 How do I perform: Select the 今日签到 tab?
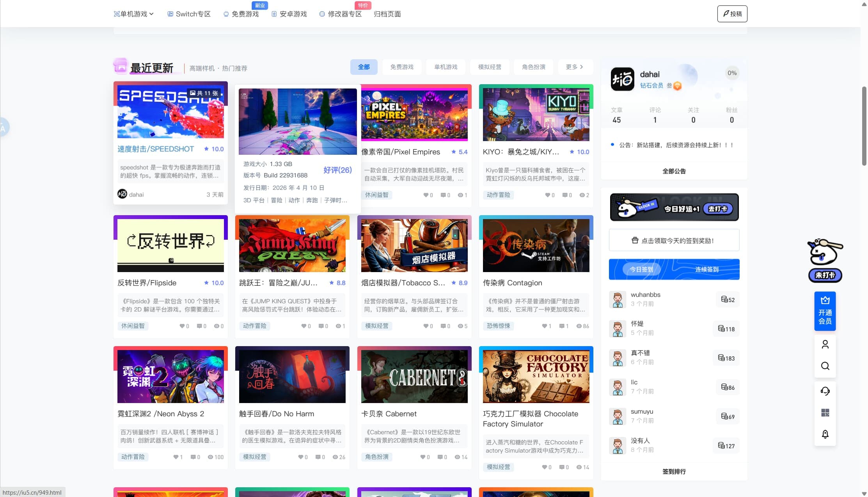click(x=641, y=269)
